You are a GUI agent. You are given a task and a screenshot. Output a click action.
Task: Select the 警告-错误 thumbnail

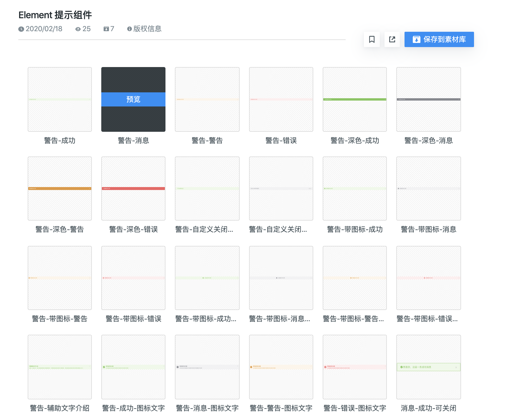281,99
